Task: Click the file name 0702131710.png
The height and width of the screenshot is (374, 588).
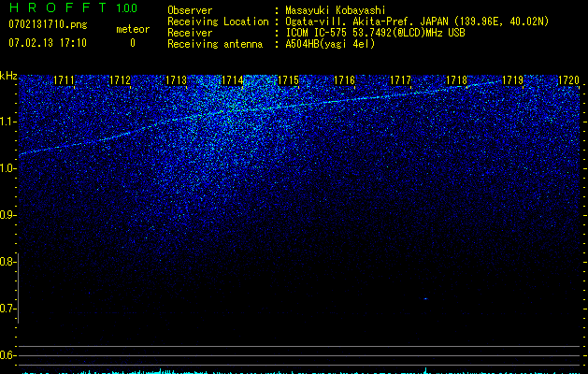Action: pyautogui.click(x=48, y=25)
